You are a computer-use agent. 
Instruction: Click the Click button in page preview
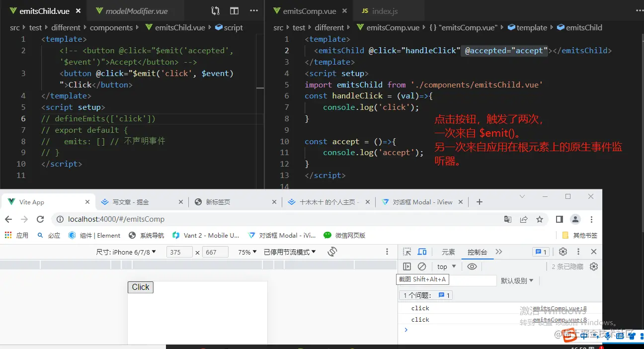[141, 287]
